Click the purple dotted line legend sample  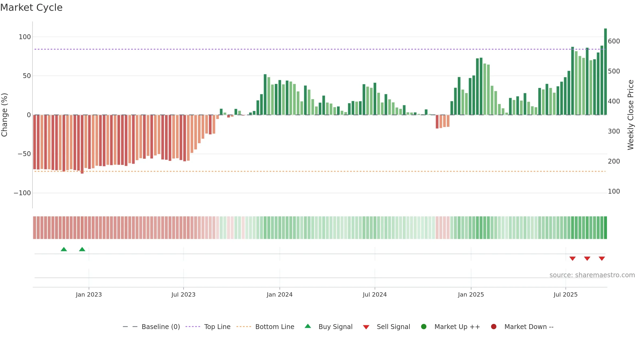193,327
